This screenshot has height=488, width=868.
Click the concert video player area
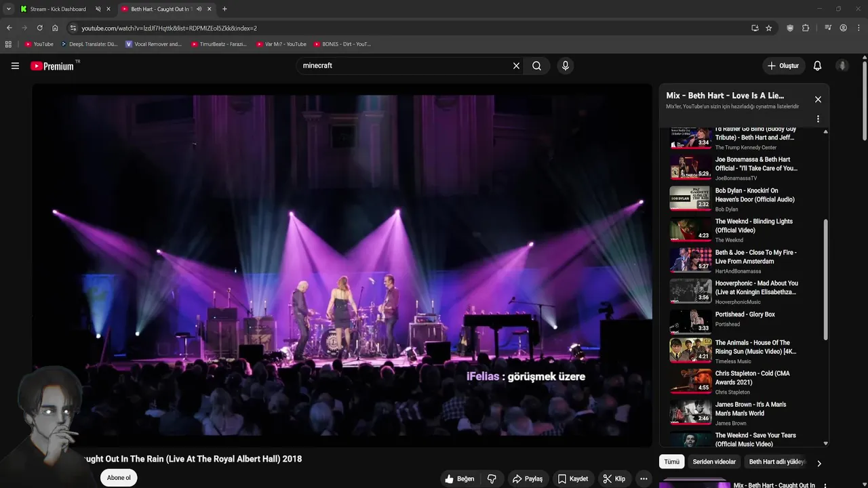click(x=342, y=264)
